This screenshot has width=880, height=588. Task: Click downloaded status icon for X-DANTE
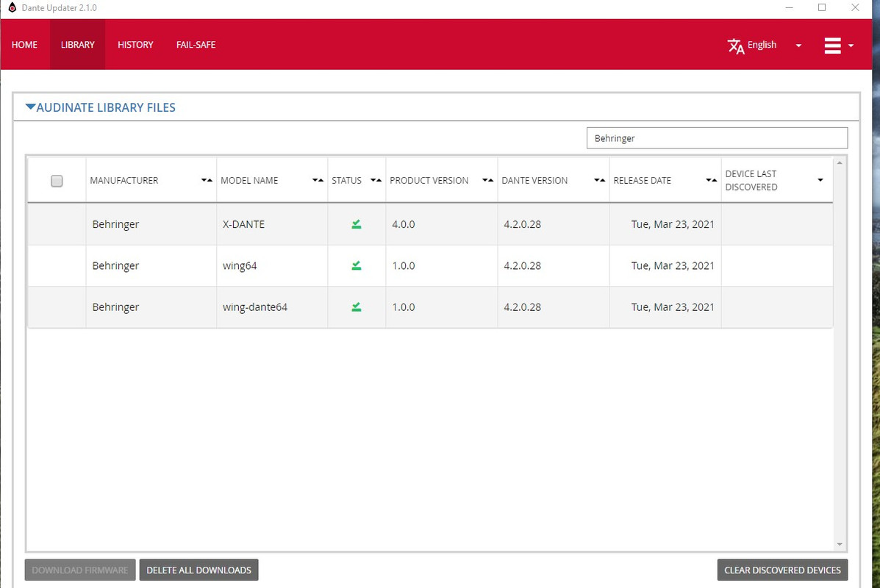[x=357, y=224]
